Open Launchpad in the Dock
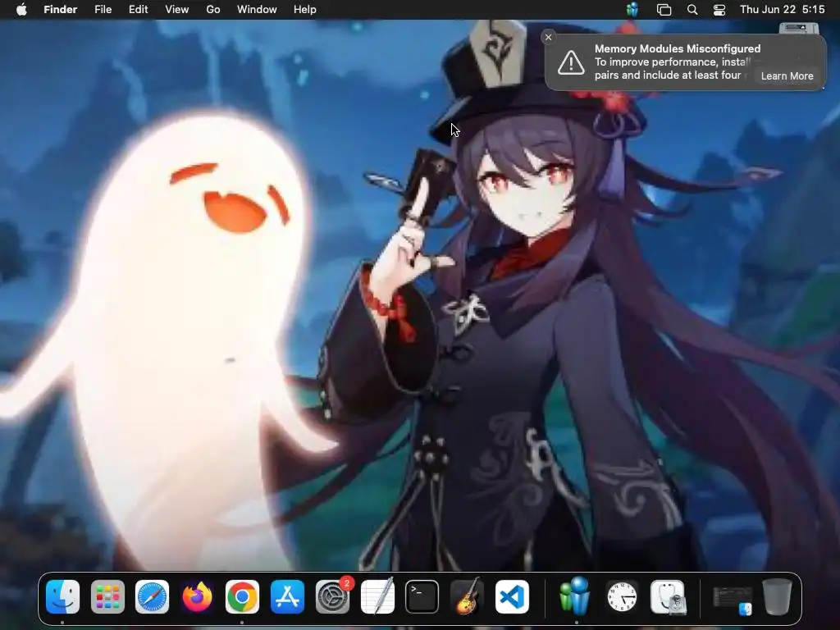840x630 pixels. click(x=107, y=597)
